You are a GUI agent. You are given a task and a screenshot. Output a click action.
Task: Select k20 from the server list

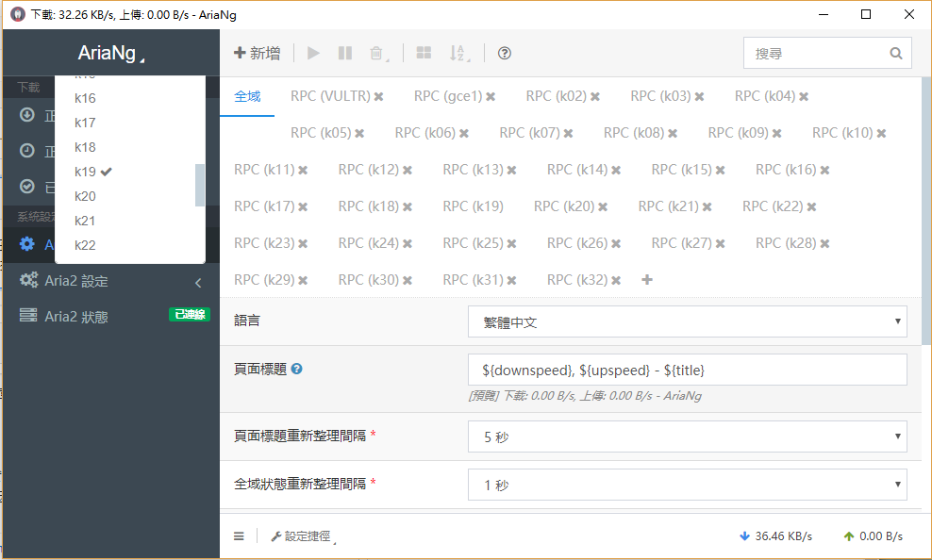coord(83,195)
